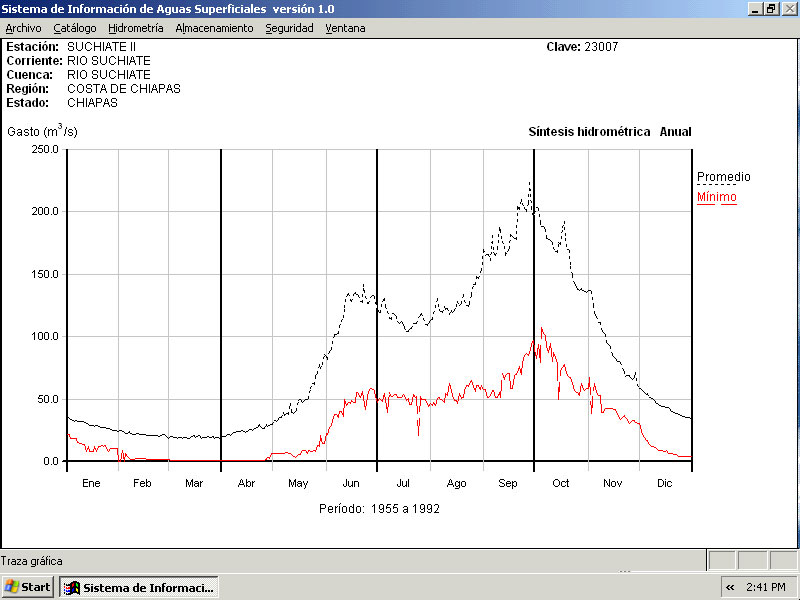Viewport: 800px width, 600px height.
Task: Click the Promedio legend entry
Action: tap(723, 177)
